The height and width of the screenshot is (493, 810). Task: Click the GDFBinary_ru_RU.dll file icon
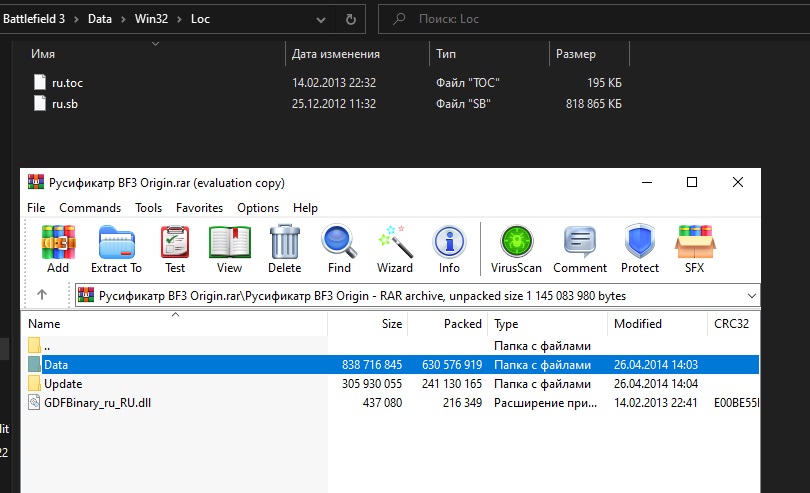tap(34, 402)
